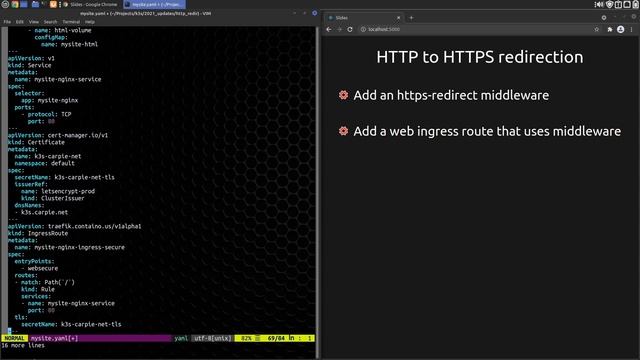Click the 'namespace: default' line
This screenshot has width=640, height=360.
44,163
